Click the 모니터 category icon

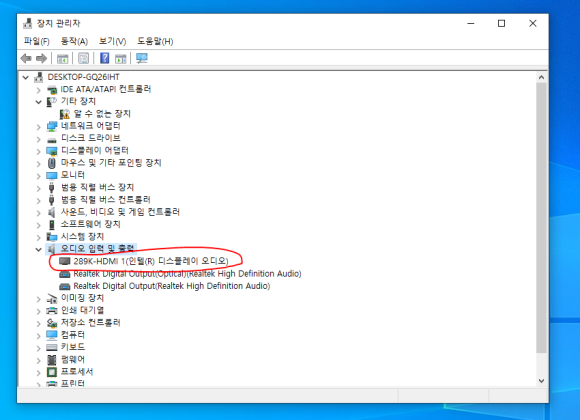pos(52,175)
